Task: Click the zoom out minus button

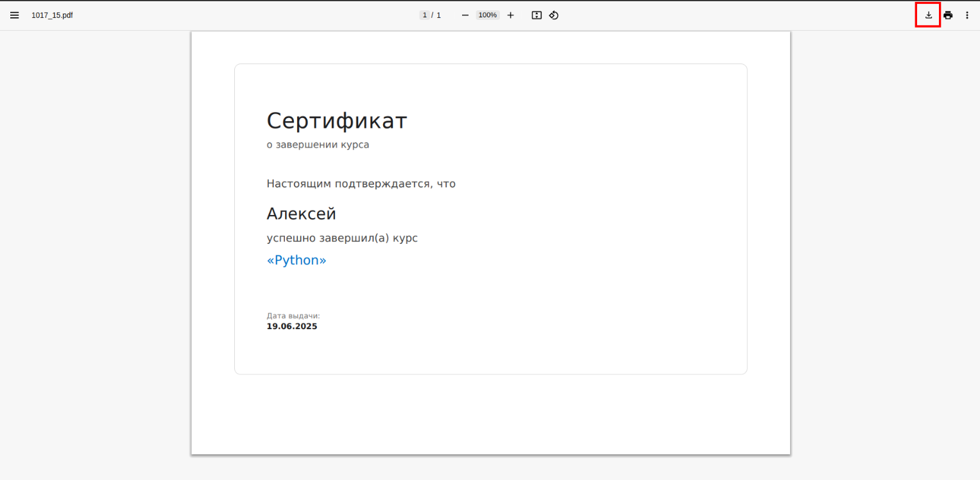Action: click(x=465, y=15)
